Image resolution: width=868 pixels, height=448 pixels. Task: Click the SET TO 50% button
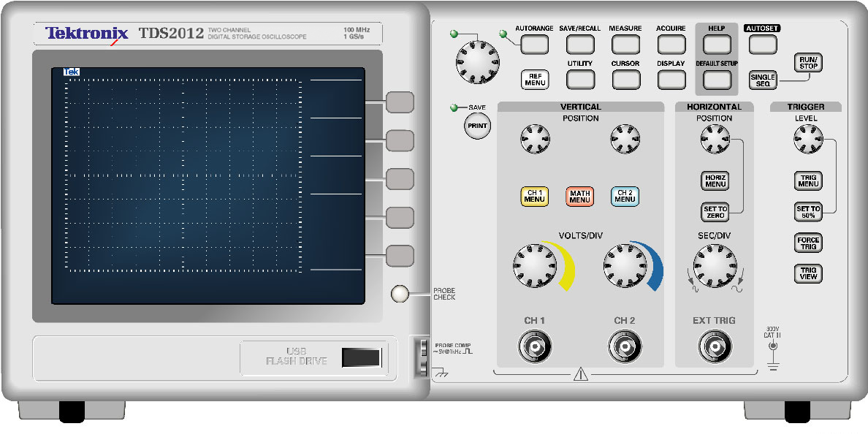pyautogui.click(x=808, y=212)
